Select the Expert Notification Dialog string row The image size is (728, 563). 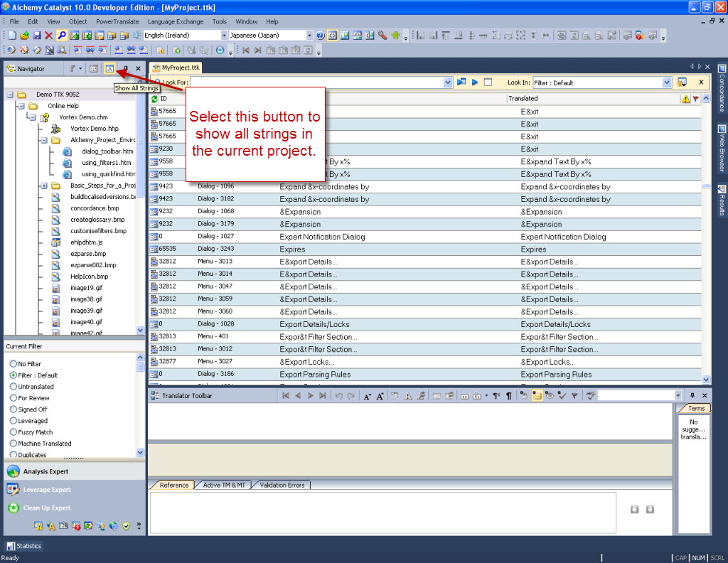click(x=425, y=237)
